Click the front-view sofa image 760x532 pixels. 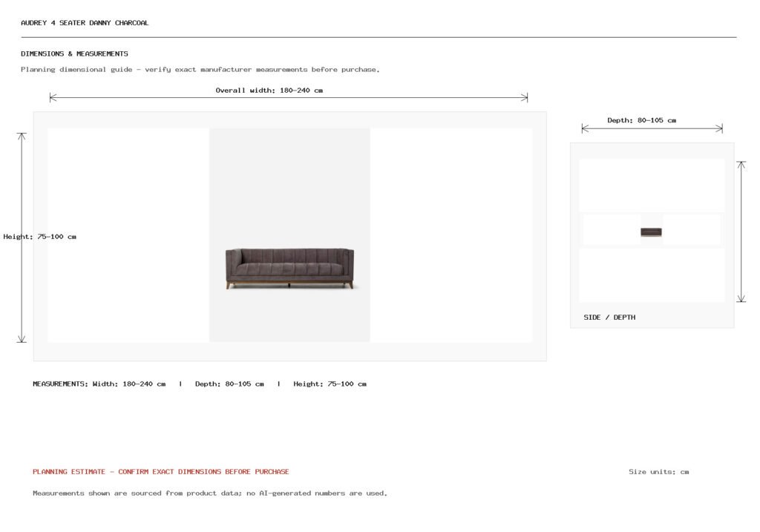point(290,269)
